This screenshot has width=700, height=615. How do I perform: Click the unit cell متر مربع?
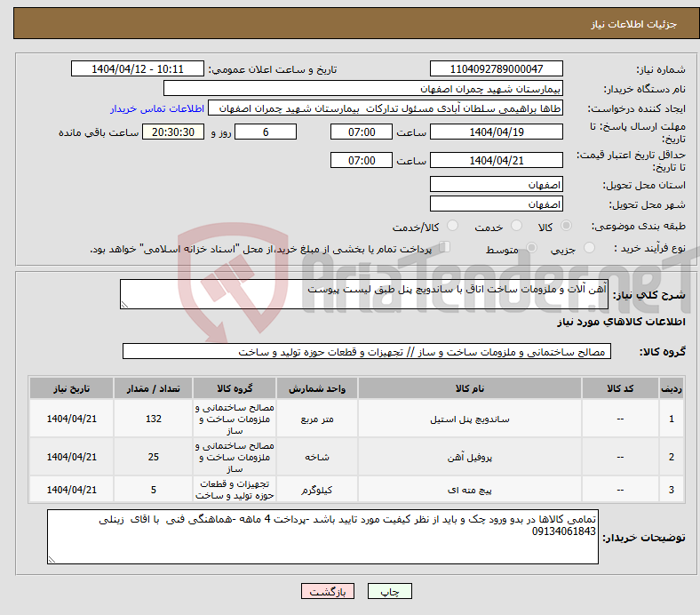pos(317,419)
